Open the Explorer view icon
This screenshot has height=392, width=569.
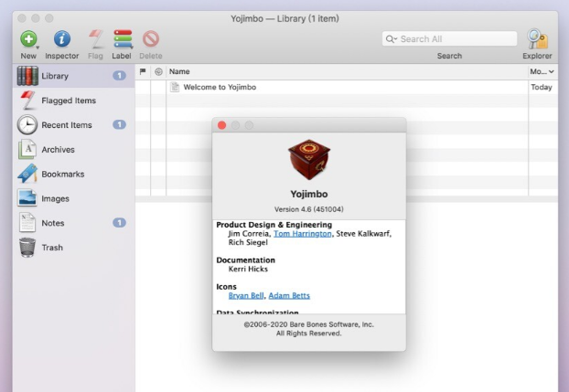point(537,39)
